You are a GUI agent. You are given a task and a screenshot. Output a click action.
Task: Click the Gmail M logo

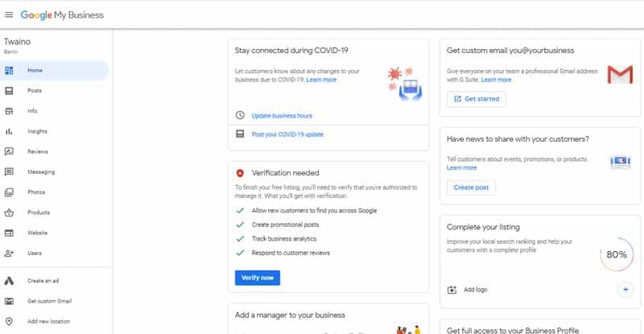click(x=620, y=74)
